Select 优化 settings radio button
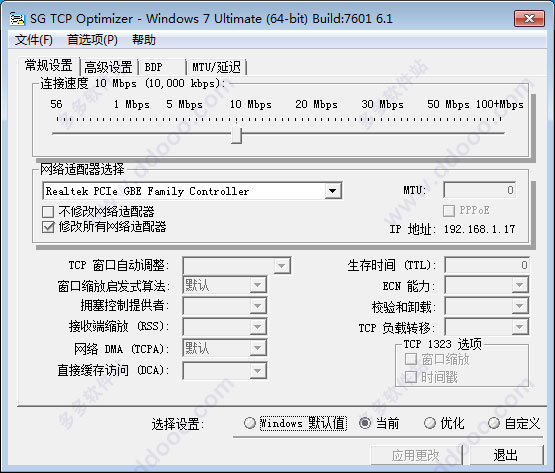Viewport: 555px width, 473px height. [429, 423]
